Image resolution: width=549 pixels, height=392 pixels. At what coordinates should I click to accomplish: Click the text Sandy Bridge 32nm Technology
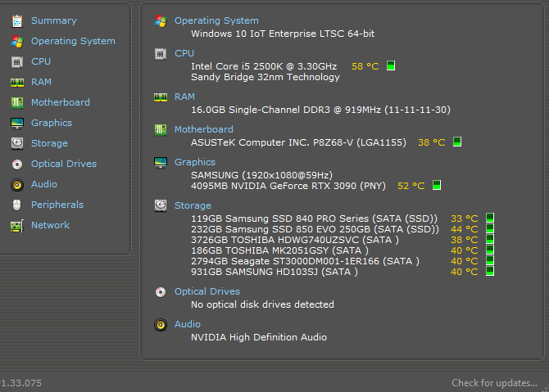[x=265, y=77]
